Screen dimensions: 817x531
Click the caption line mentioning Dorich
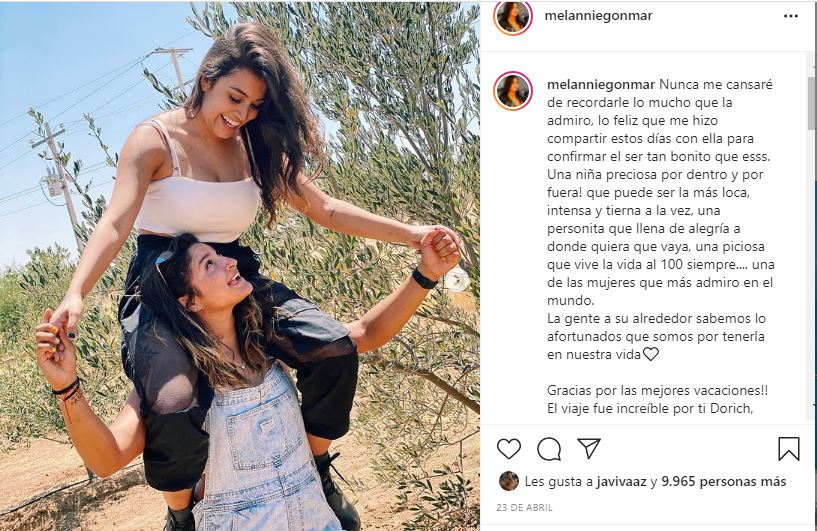(x=650, y=409)
